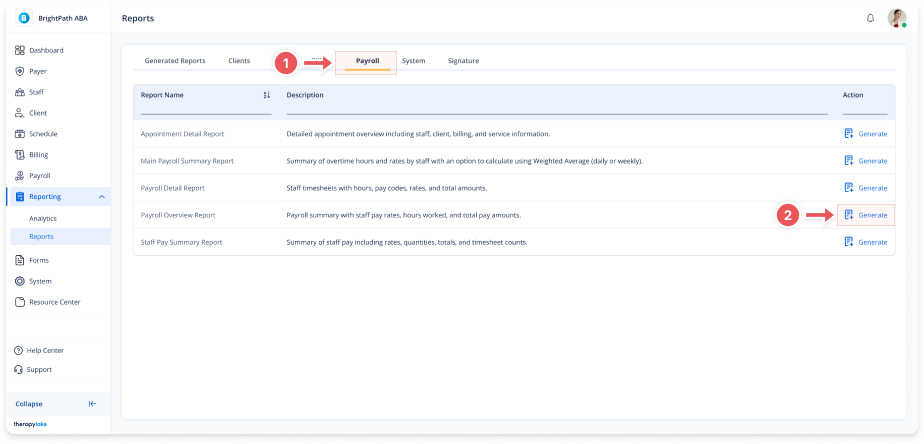Select 'Payroll Detail Report' name text
Screen dimensions: 924x444
click(x=173, y=188)
